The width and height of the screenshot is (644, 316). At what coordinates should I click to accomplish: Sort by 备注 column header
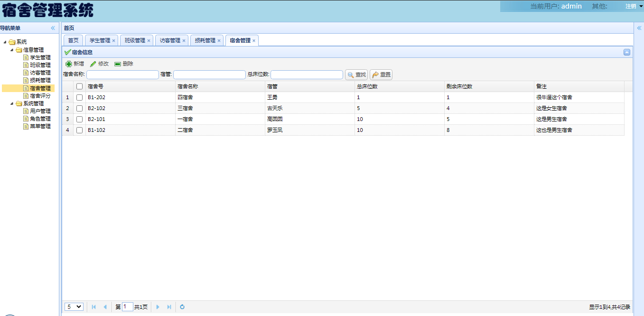click(x=579, y=86)
